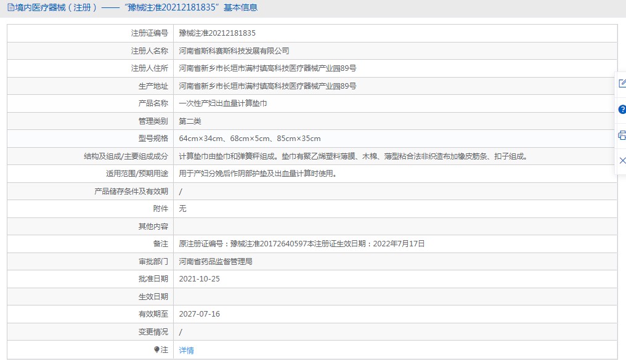Click the 注册证编号 label cell

pyautogui.click(x=150, y=33)
